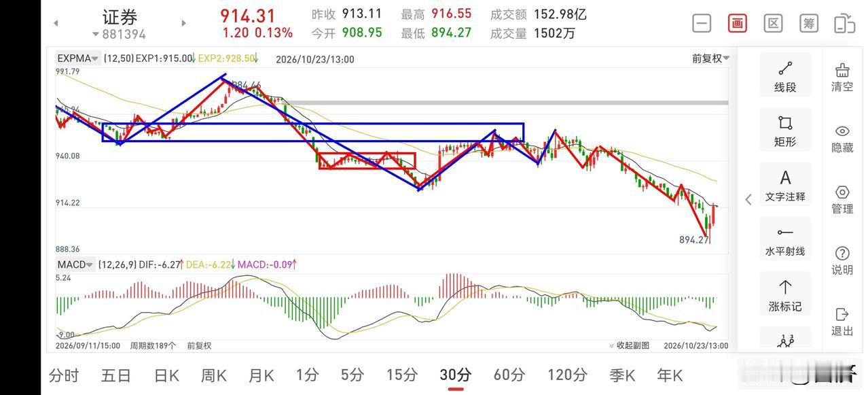868x395 pixels.
Task: Open the 区 range statistics icon
Action: click(773, 23)
